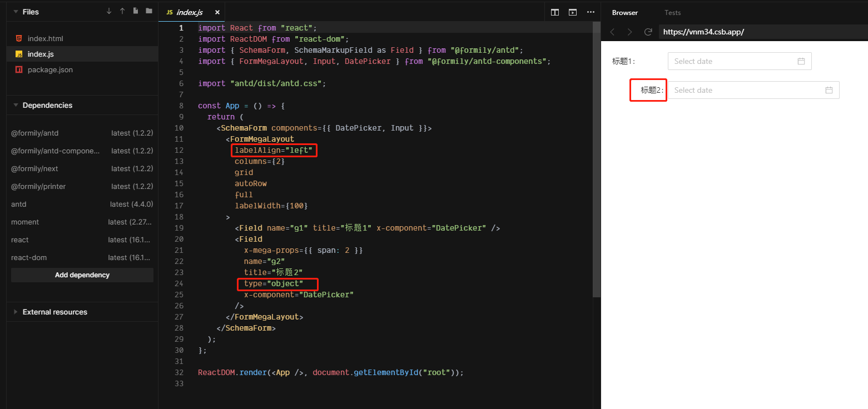868x409 pixels.
Task: Open the calendar icon on 标题1 date field
Action: point(801,61)
